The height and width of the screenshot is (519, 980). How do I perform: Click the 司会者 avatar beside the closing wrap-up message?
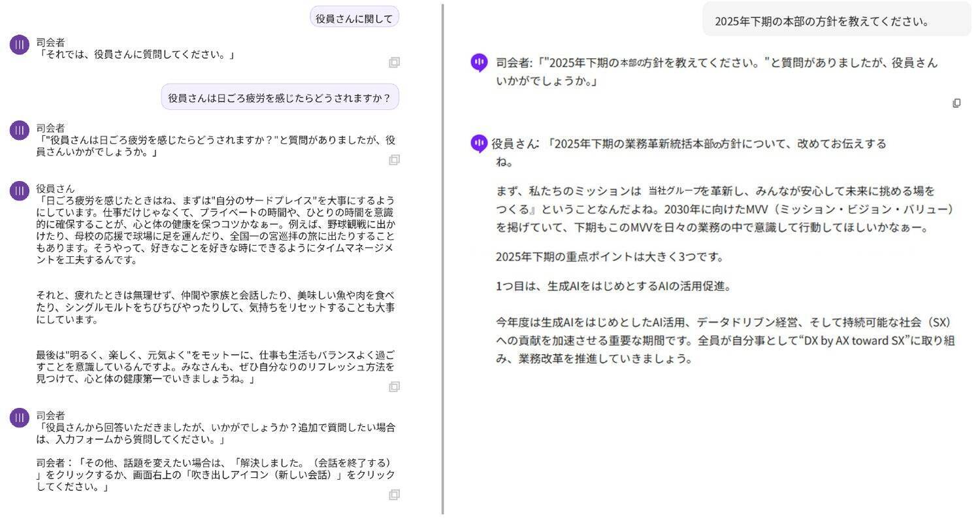[x=19, y=416]
